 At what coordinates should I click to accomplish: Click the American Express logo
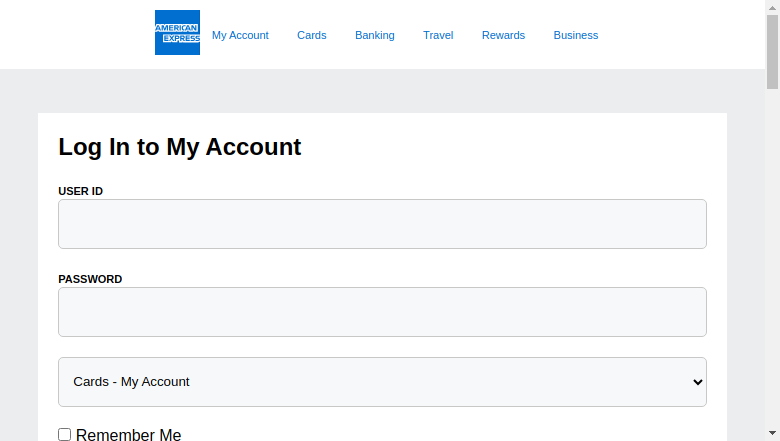177,32
